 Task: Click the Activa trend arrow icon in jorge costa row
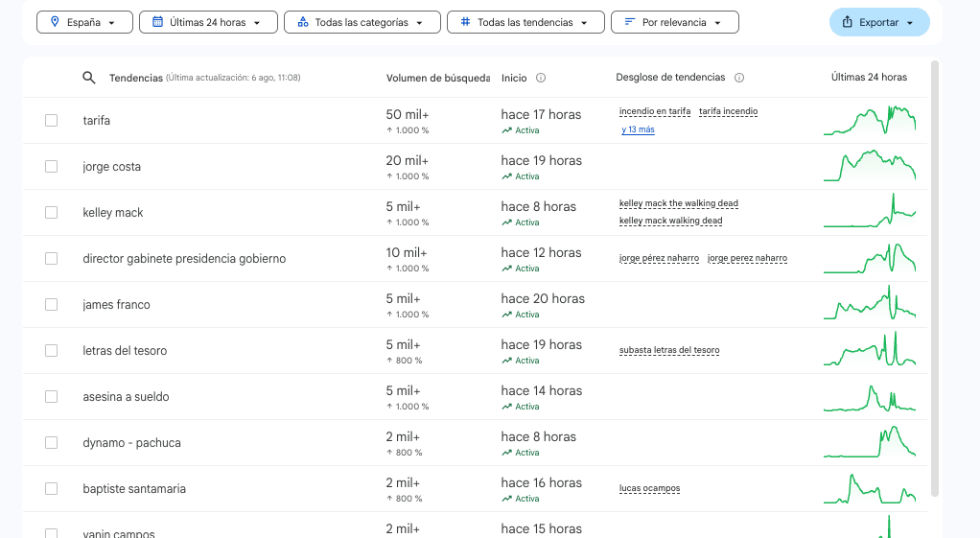click(507, 176)
